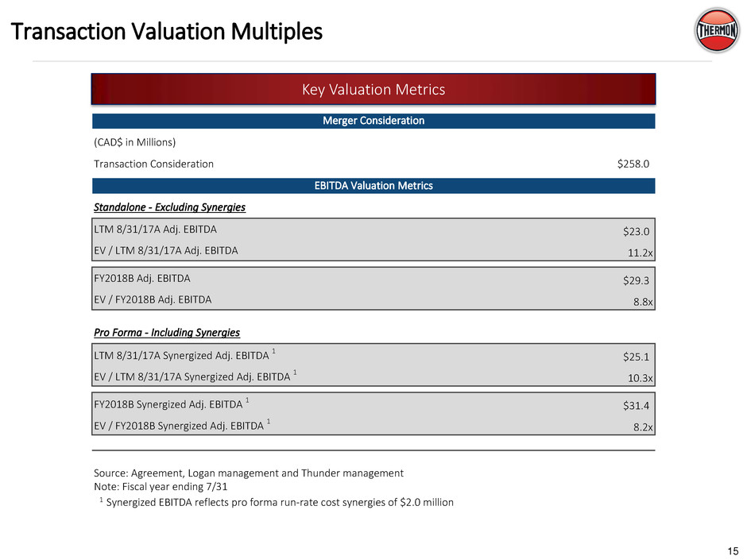Select the Merger Consideration header bar
Screen dimensions: 747x560
click(373, 121)
